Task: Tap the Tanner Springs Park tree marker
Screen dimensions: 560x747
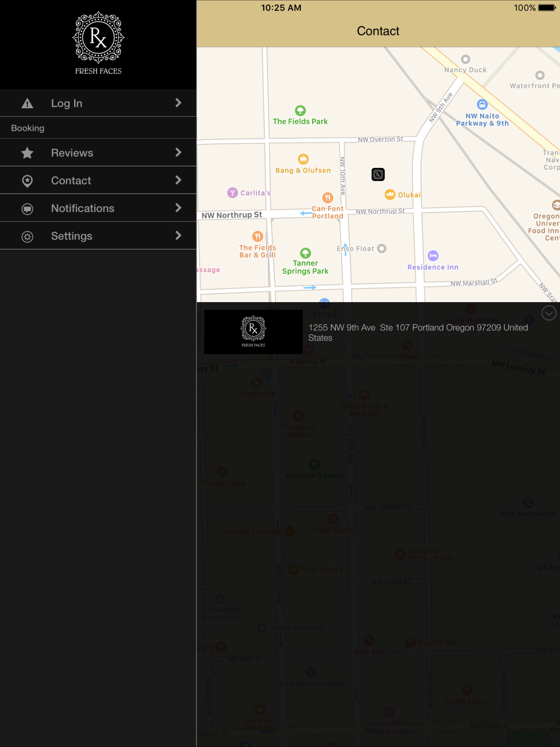Action: click(305, 253)
